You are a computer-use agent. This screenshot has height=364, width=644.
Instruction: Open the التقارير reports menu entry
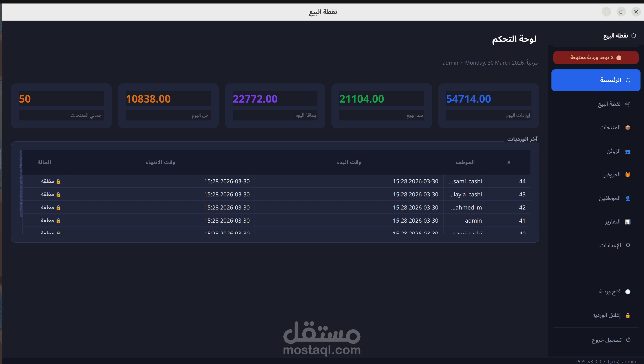(613, 222)
